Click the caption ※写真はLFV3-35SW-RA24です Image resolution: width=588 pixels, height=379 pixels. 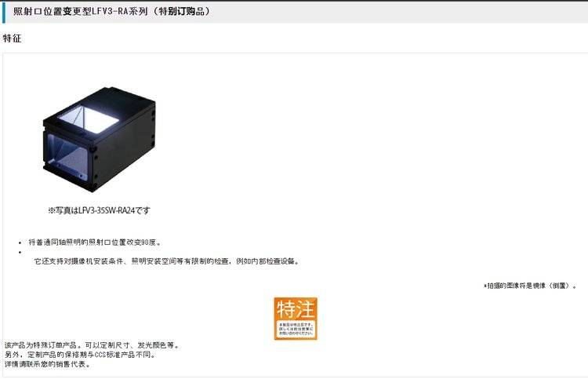(99, 210)
